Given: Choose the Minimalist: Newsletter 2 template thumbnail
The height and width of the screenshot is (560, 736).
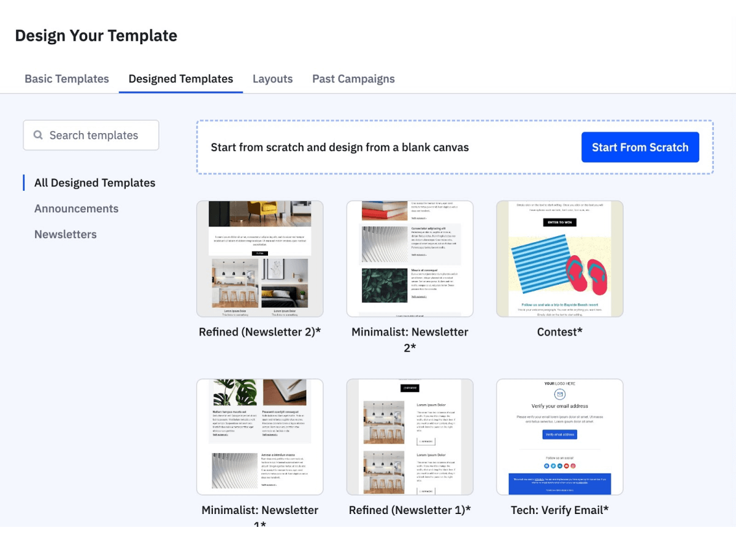Looking at the screenshot, I should click(x=410, y=259).
